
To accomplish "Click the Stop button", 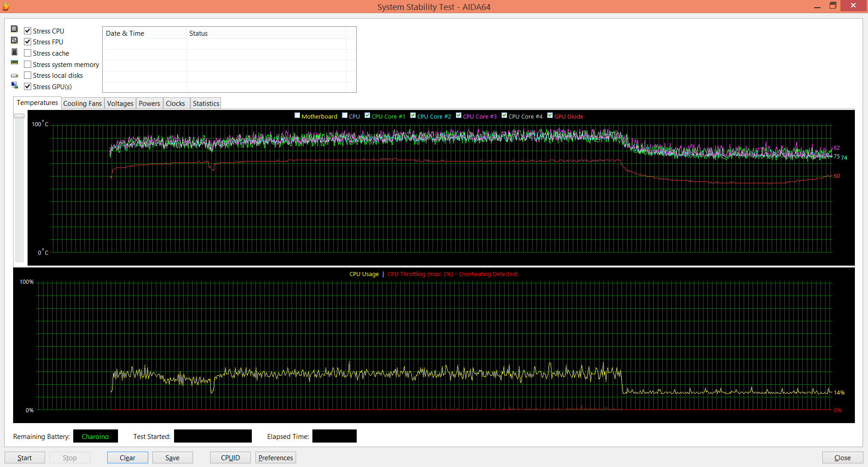I will click(x=70, y=457).
